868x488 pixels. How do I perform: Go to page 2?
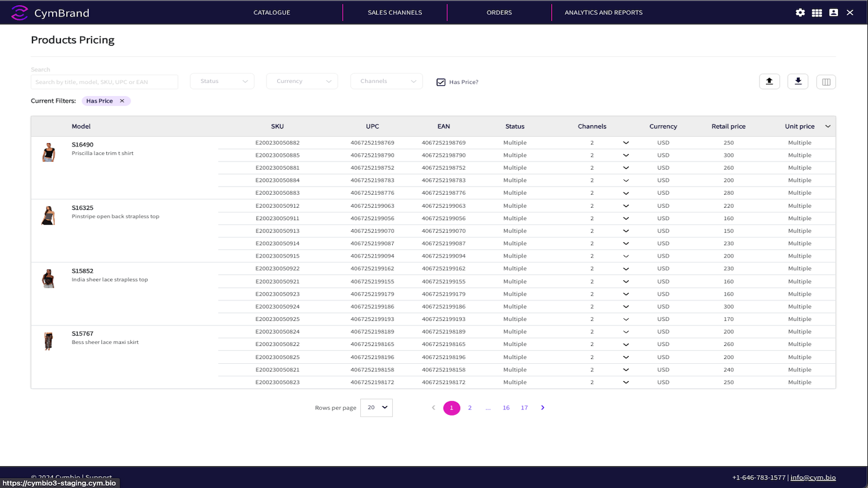click(x=470, y=408)
